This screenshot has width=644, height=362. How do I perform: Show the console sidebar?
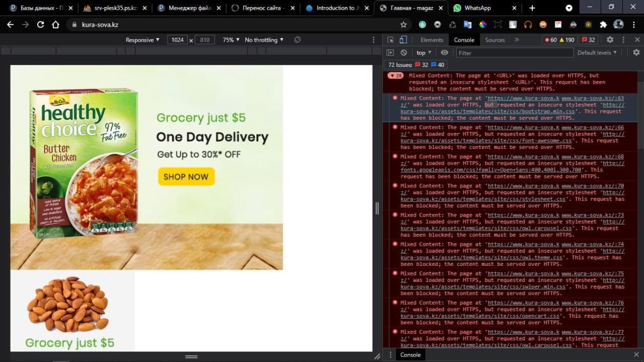click(x=390, y=52)
